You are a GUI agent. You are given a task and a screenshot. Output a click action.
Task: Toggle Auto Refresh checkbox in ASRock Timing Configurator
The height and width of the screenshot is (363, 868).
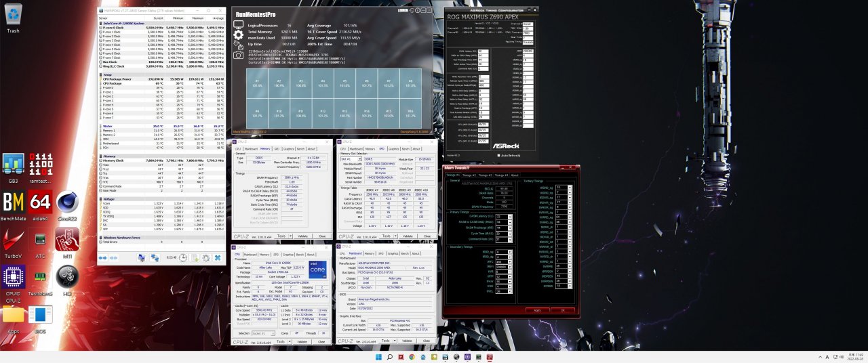(499, 155)
